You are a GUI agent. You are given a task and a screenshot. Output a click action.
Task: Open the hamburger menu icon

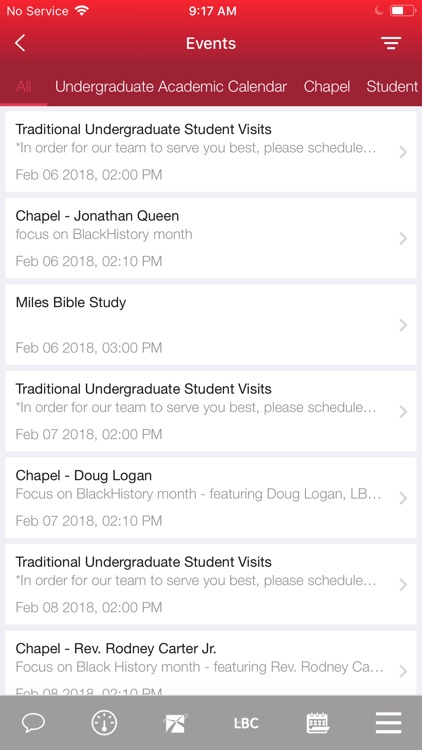[388, 722]
